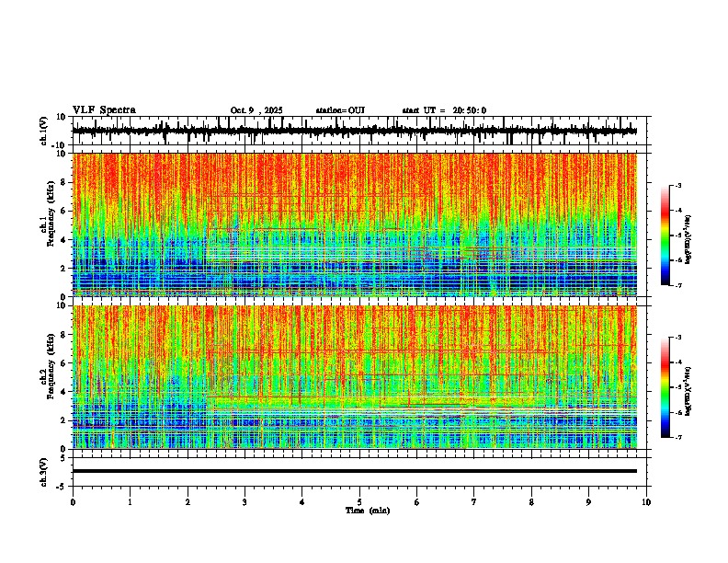The width and height of the screenshot is (728, 563).
Task: Click the station label in the header
Action: pyautogui.click(x=340, y=110)
